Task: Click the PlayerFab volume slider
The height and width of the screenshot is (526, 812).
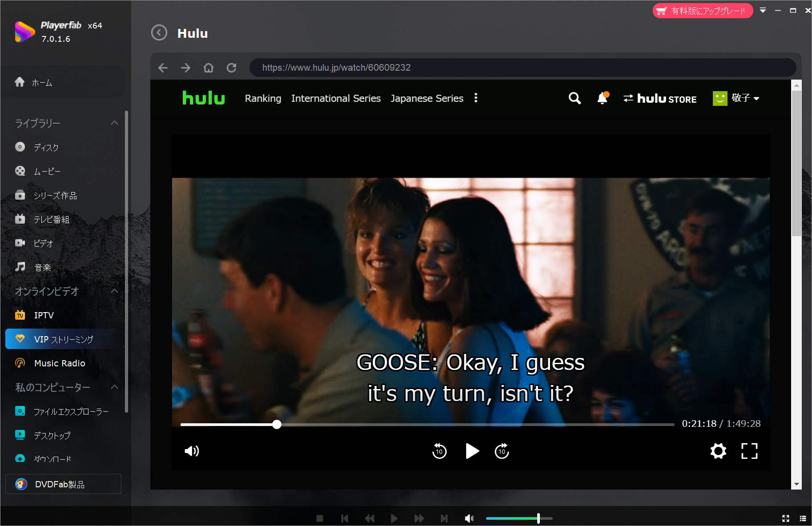Action: click(x=519, y=518)
